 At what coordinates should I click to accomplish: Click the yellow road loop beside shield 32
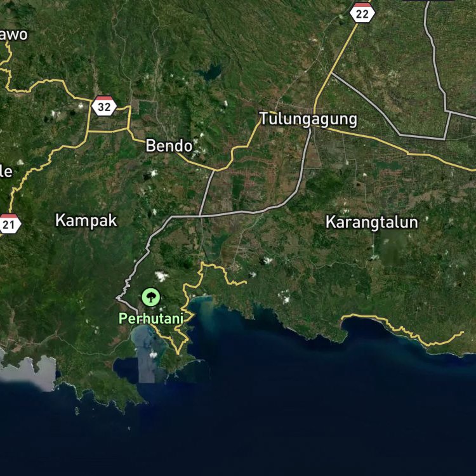click(110, 119)
